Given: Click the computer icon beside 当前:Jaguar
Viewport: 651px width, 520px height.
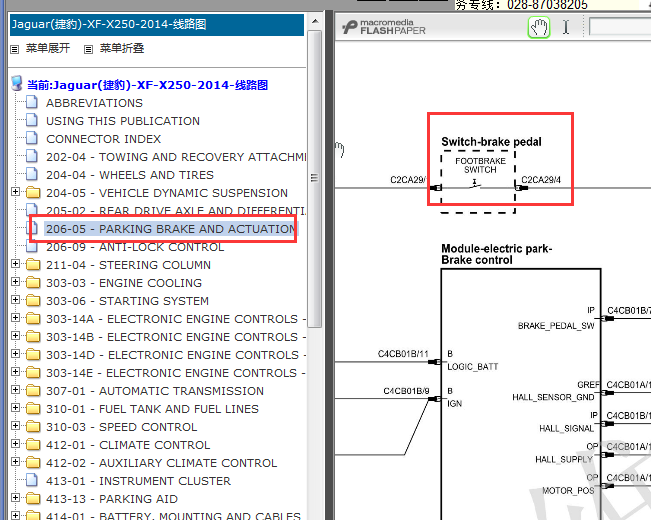Looking at the screenshot, I should coord(17,83).
